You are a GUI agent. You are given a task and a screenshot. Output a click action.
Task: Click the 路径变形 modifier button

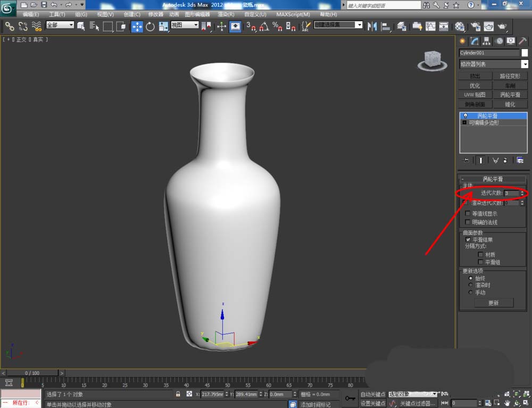click(x=510, y=76)
